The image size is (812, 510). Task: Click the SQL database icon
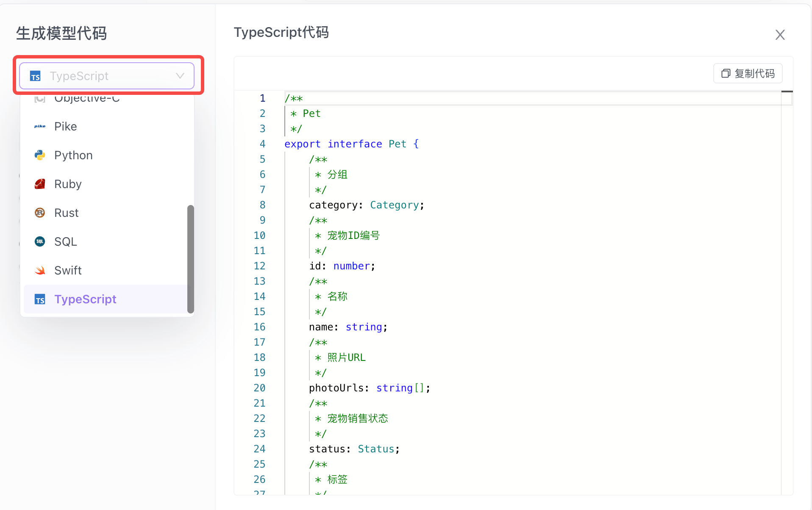40,241
